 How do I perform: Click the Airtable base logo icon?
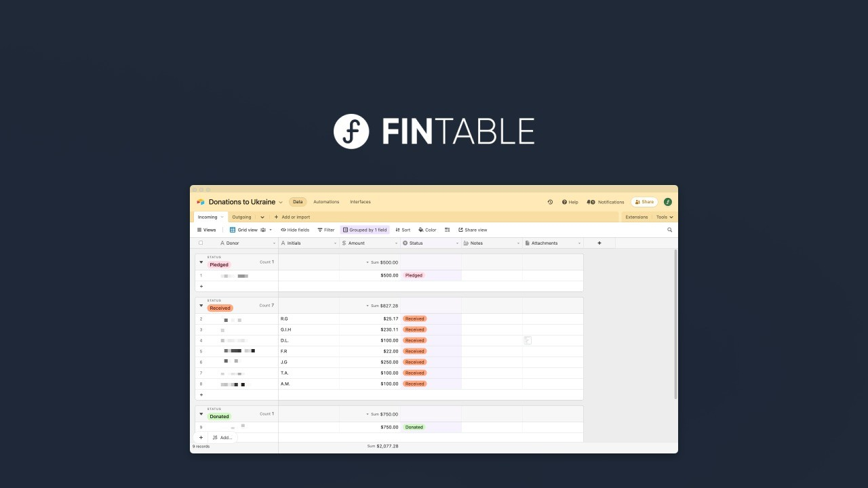tap(201, 202)
